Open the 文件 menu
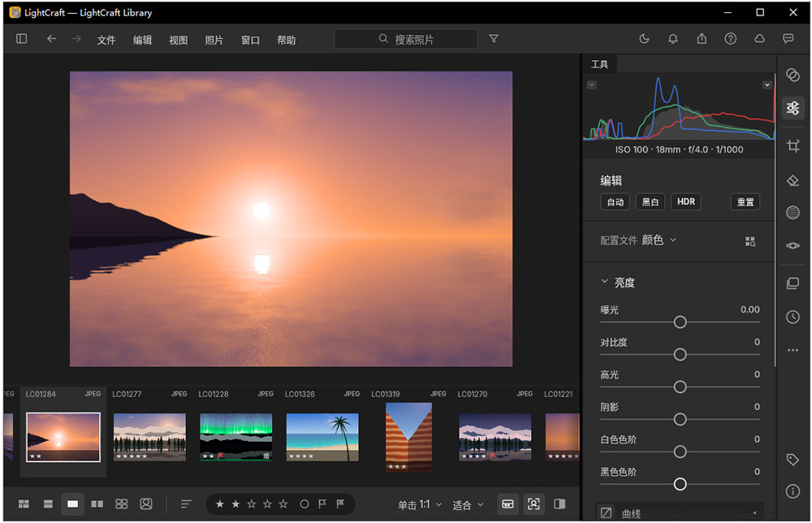The image size is (812, 523). 106,40
